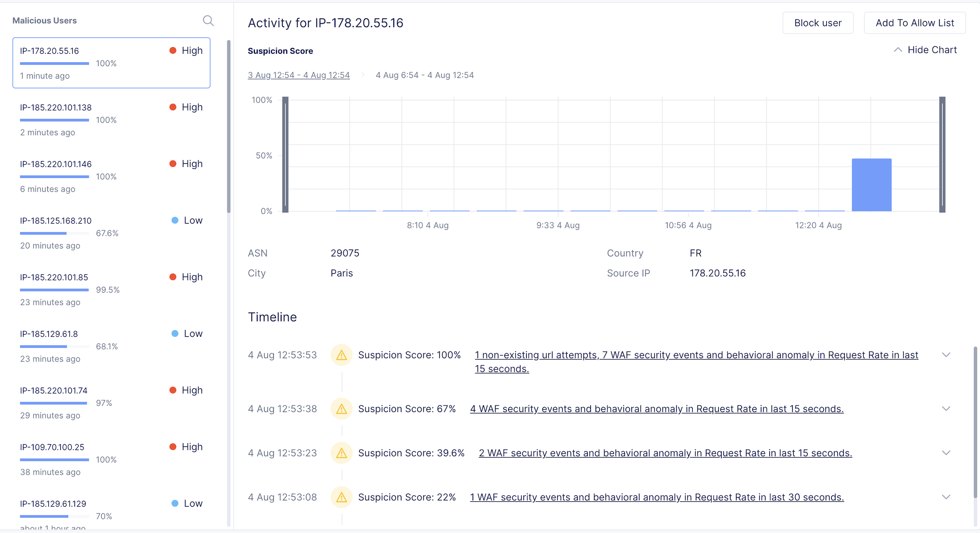
Task: Click the Hide Chart chevron icon
Action: point(898,50)
